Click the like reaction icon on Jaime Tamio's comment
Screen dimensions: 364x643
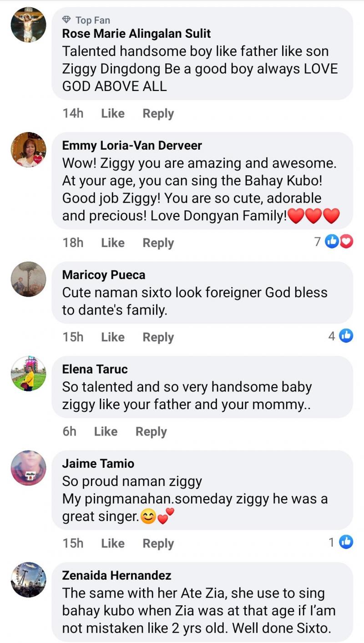tap(346, 542)
